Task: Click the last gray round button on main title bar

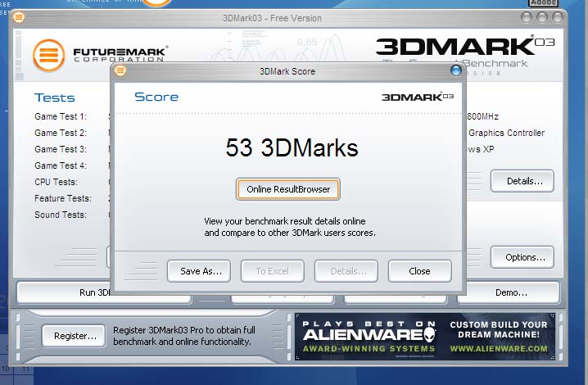Action: point(558,17)
